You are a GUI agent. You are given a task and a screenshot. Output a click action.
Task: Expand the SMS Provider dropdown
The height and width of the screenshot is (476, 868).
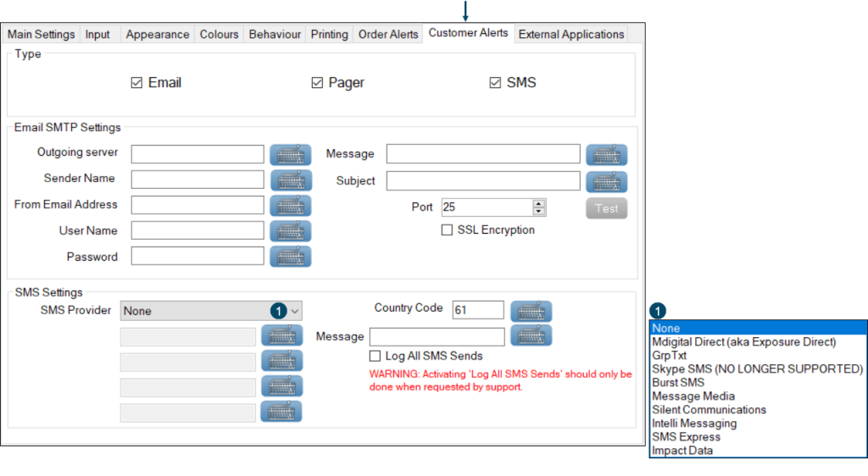click(x=294, y=311)
